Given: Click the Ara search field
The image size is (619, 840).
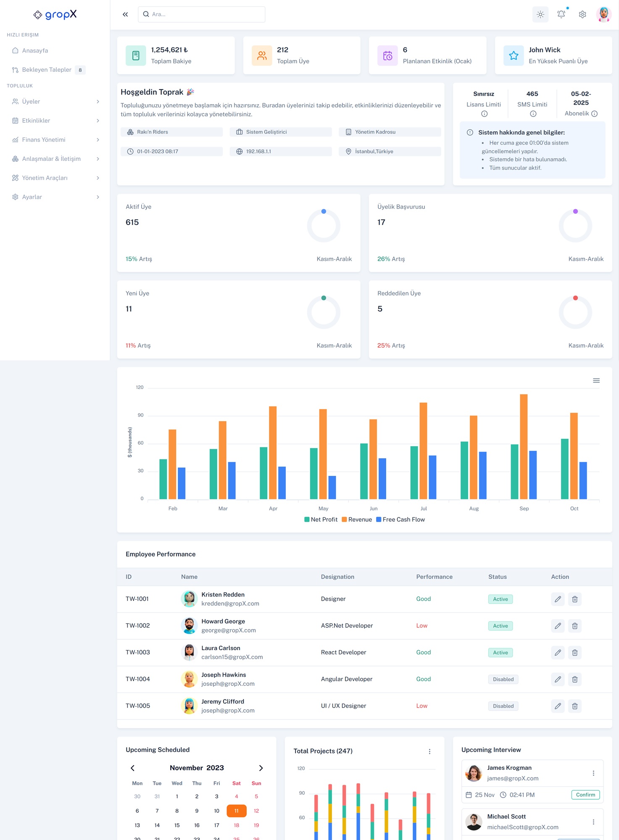Looking at the screenshot, I should (202, 14).
